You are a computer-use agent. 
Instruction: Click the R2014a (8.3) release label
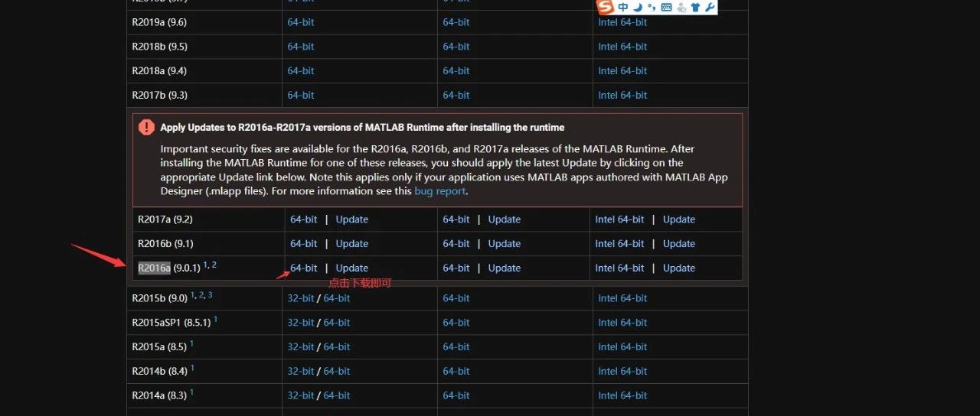[x=159, y=396]
